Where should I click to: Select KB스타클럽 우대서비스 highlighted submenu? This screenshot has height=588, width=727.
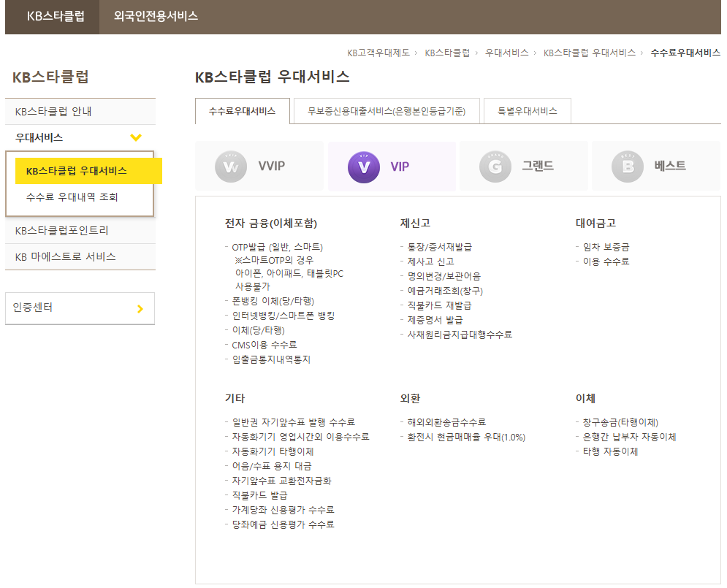tap(88, 171)
